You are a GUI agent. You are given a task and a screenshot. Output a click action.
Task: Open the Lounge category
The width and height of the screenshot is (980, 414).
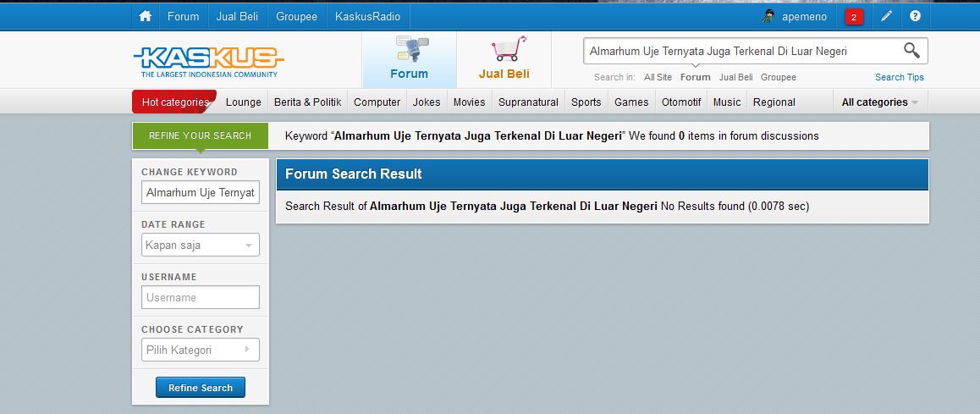(243, 102)
